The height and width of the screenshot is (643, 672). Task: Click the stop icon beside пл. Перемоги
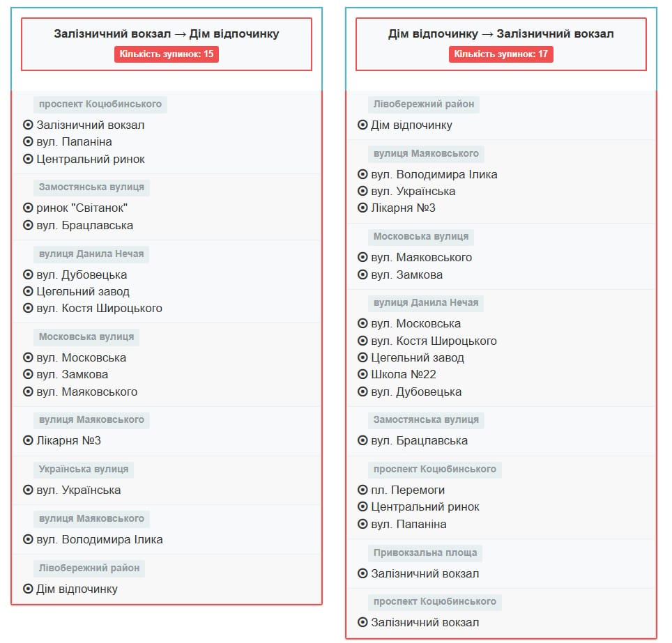pos(363,490)
